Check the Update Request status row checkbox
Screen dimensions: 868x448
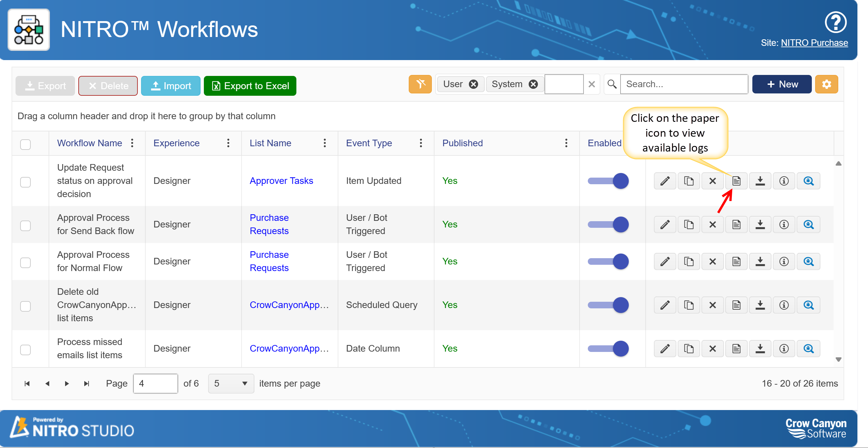(25, 182)
